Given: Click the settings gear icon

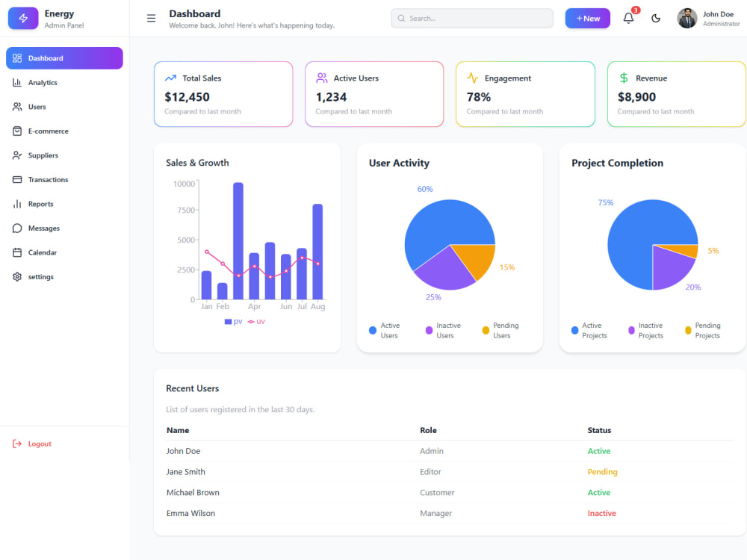Looking at the screenshot, I should click(17, 277).
